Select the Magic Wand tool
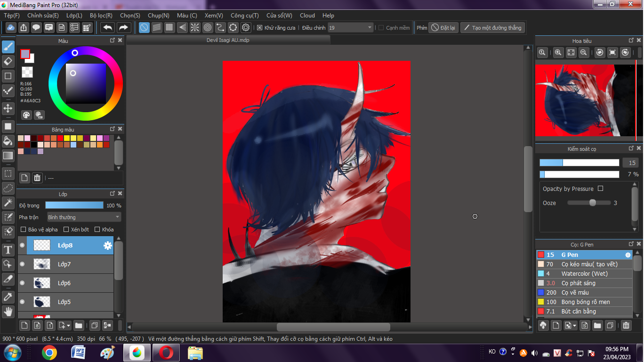This screenshot has width=644, height=362. coord(8,203)
